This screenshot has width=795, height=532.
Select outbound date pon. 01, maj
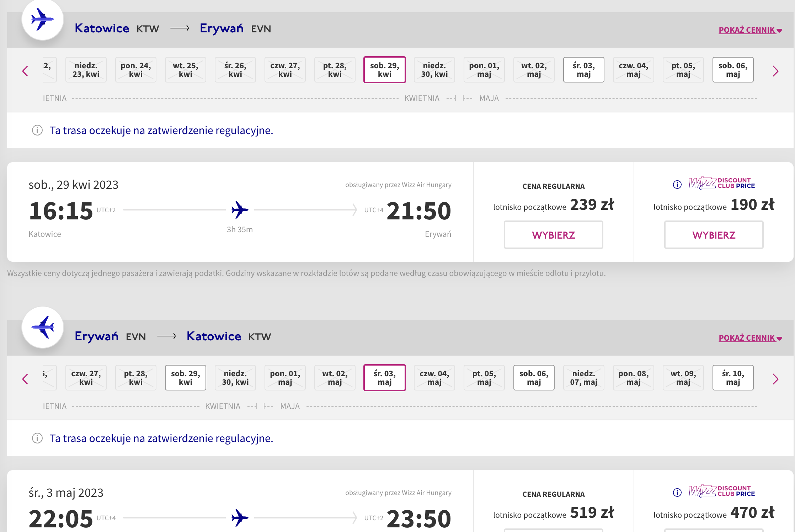click(484, 70)
